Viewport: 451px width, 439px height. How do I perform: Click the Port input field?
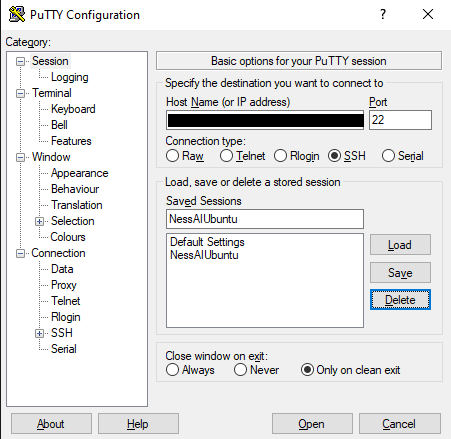point(400,120)
